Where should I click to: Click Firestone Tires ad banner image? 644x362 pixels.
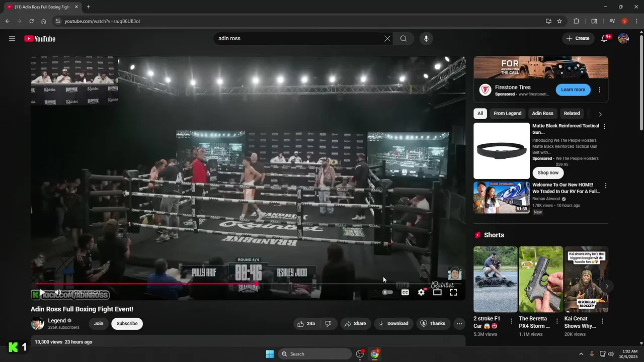pyautogui.click(x=541, y=67)
